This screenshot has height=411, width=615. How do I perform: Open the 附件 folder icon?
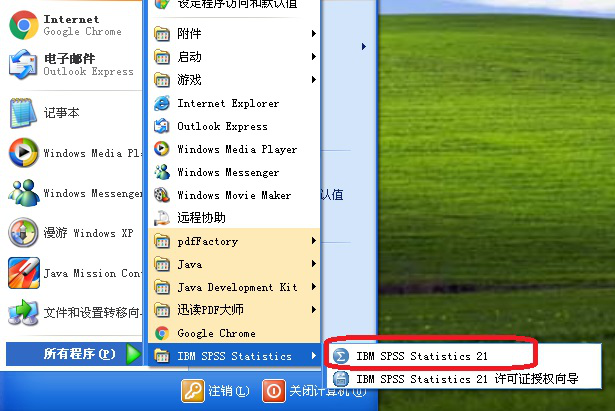tap(162, 34)
